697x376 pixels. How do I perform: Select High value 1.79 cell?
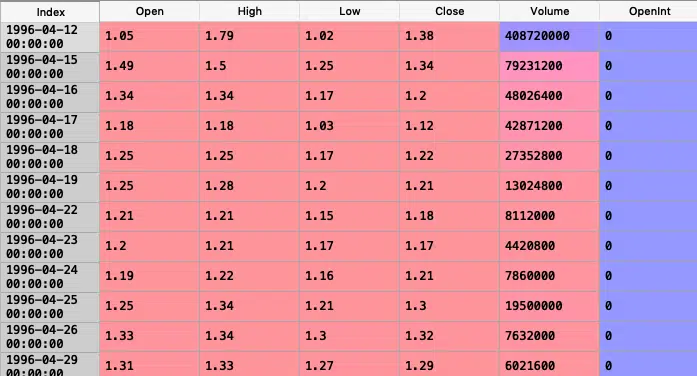click(x=249, y=36)
